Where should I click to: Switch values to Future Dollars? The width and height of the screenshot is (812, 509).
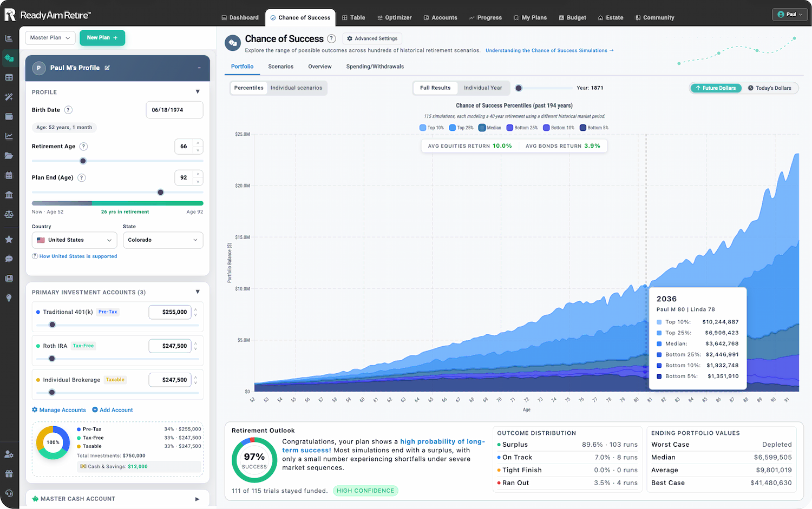716,88
